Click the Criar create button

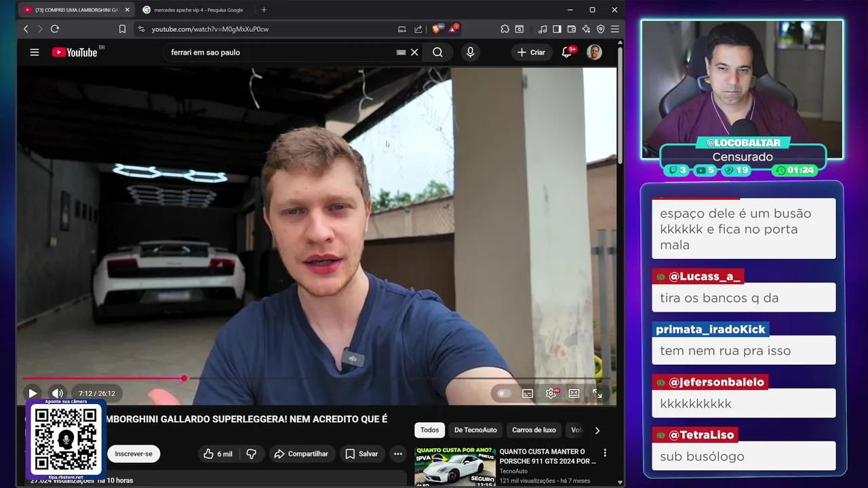(531, 52)
